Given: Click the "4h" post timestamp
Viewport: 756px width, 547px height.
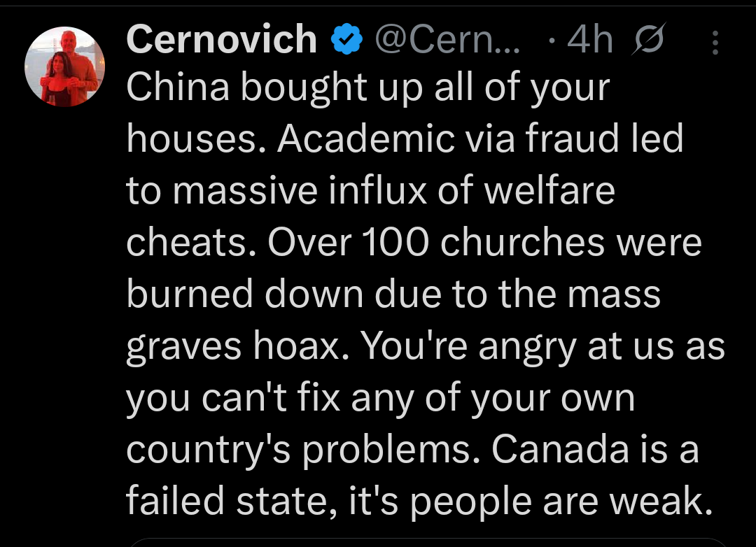Looking at the screenshot, I should [590, 41].
